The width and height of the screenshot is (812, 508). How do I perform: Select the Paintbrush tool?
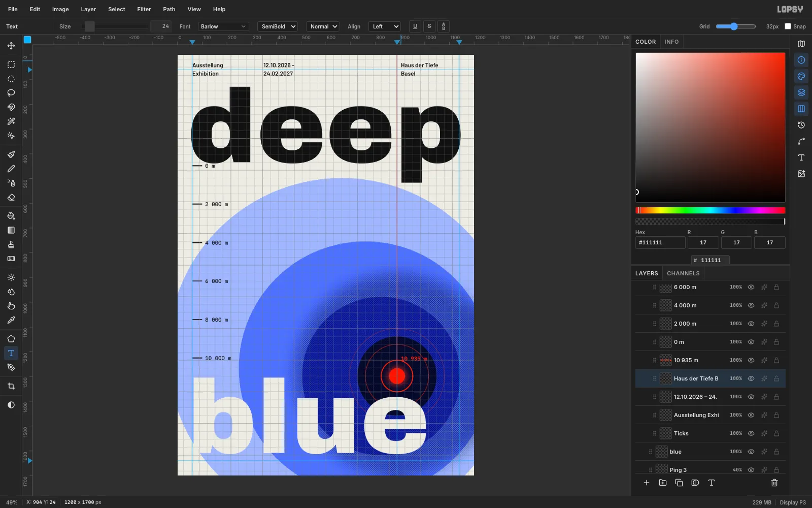11,154
